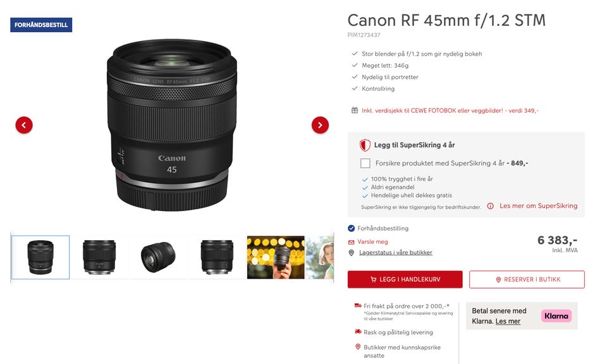Image resolution: width=607 pixels, height=364 pixels.
Task: Click the Forhåndsbestill blue badge
Action: (x=41, y=25)
